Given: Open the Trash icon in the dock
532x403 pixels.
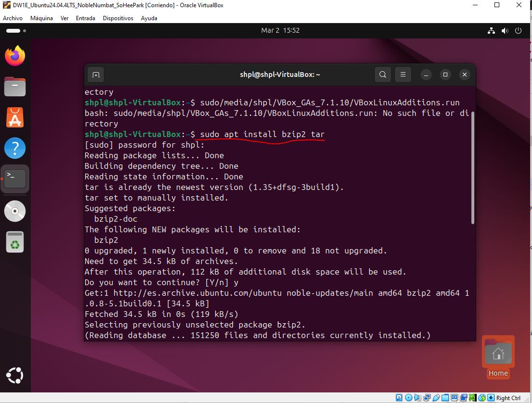Looking at the screenshot, I should (x=15, y=242).
